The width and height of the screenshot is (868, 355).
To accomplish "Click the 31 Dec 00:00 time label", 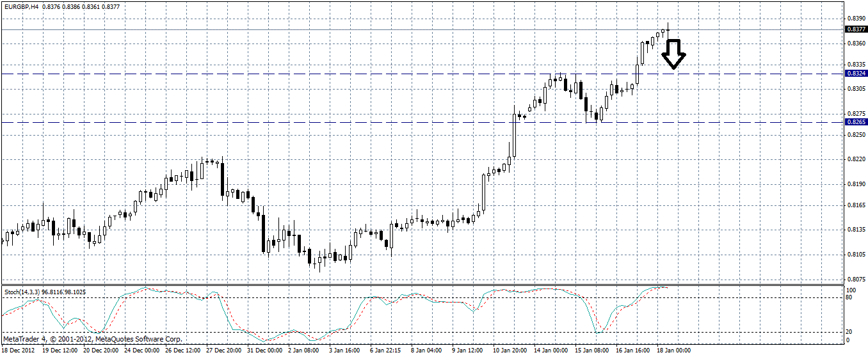I will 263,351.
